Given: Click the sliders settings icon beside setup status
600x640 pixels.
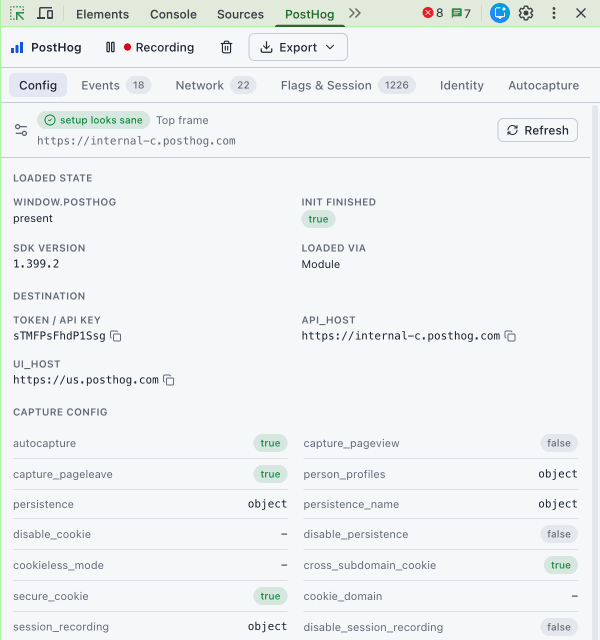Looking at the screenshot, I should (21, 130).
